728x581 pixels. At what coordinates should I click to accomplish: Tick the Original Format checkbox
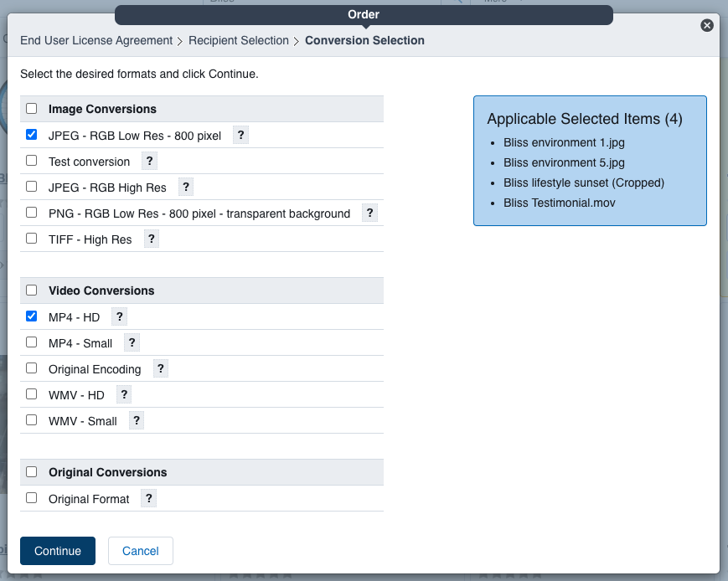(x=32, y=498)
